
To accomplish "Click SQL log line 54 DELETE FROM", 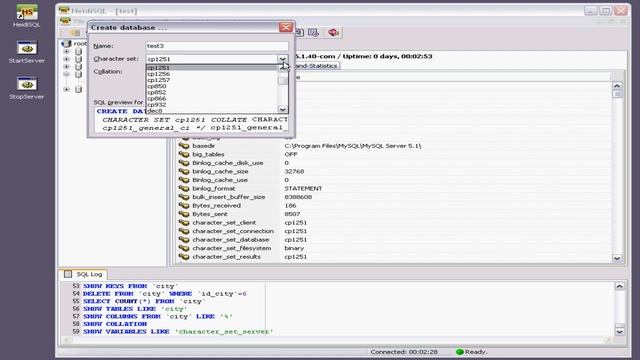I will point(164,294).
